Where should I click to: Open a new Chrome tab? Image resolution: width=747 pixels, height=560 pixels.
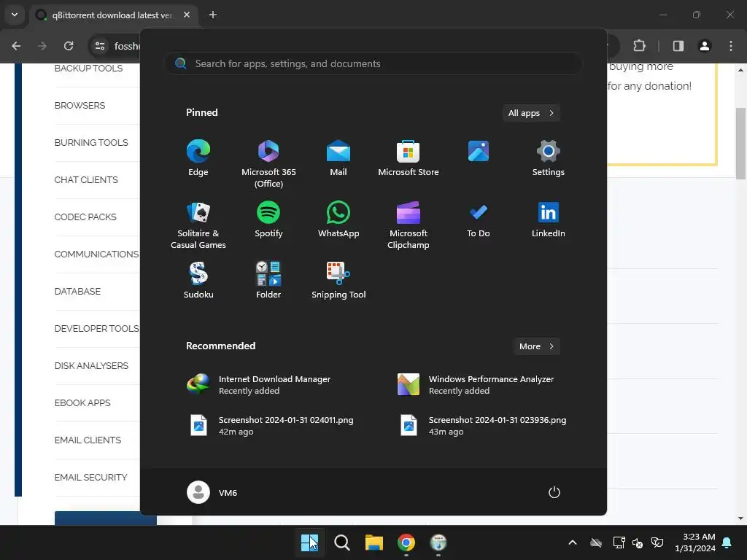click(x=213, y=15)
